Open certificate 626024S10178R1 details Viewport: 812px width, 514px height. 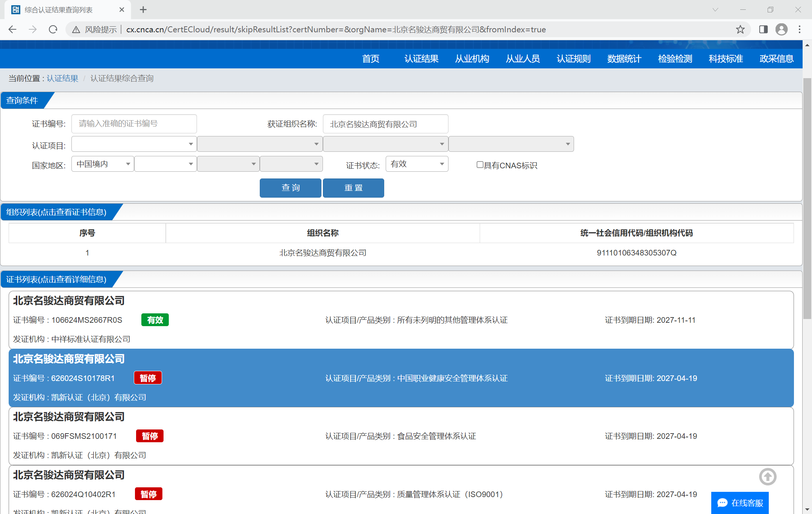(x=401, y=378)
